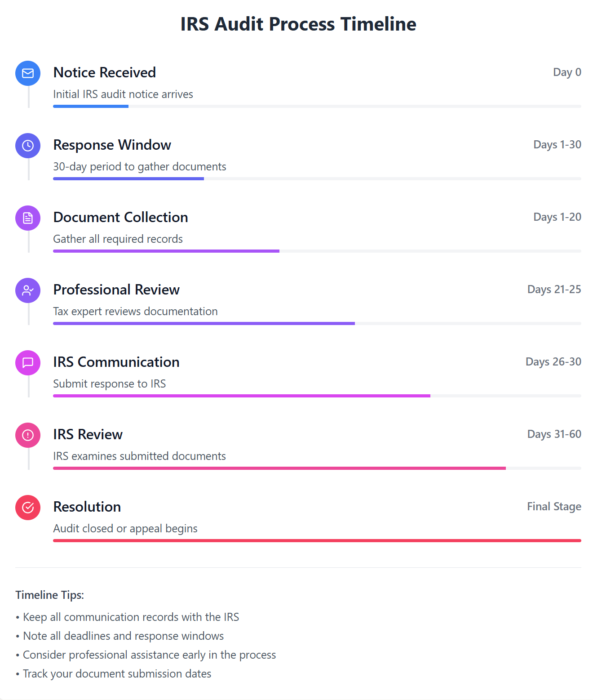
Task: Click the Days 31-60 timeline label
Action: [554, 434]
